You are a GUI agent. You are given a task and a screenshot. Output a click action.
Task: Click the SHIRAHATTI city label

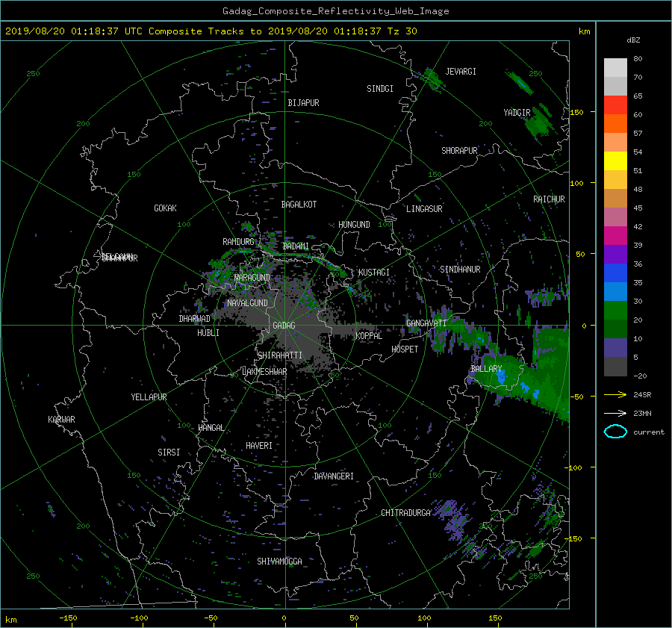[x=280, y=355]
